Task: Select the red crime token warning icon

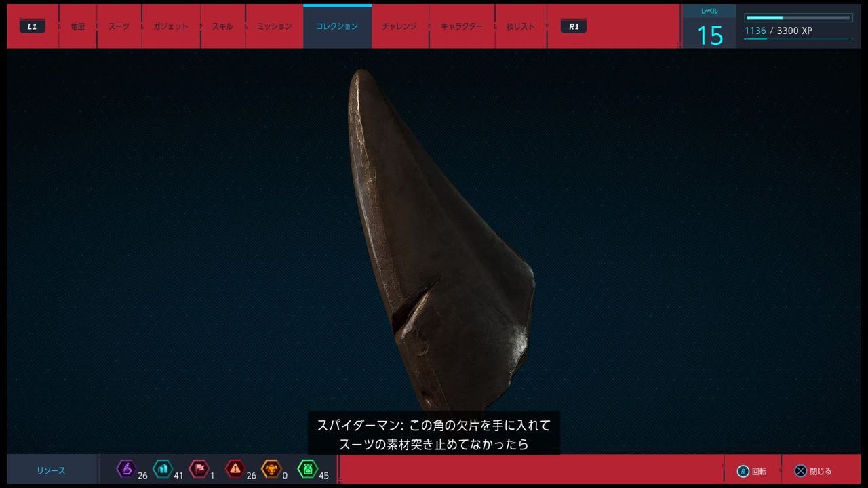Action: tap(235, 468)
